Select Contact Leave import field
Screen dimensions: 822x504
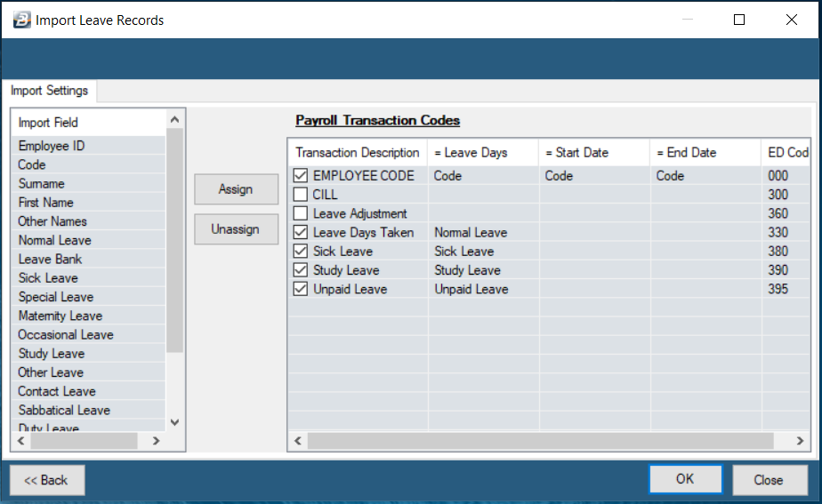click(89, 391)
